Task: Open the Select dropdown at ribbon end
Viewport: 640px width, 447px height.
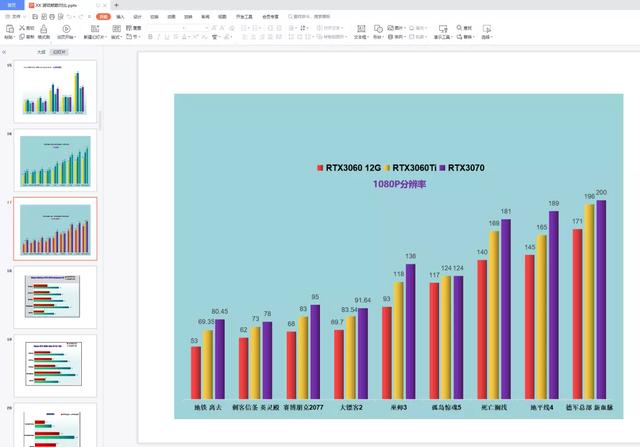Action: coord(487,37)
